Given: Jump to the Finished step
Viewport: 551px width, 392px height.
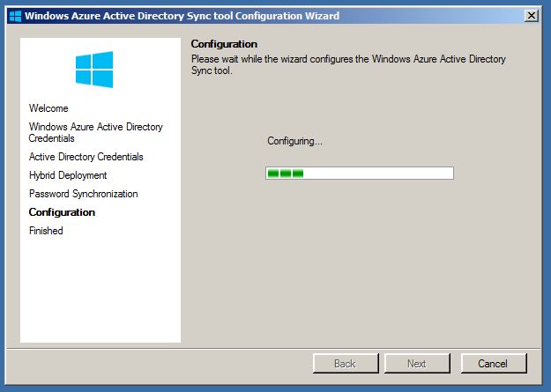Looking at the screenshot, I should (46, 231).
